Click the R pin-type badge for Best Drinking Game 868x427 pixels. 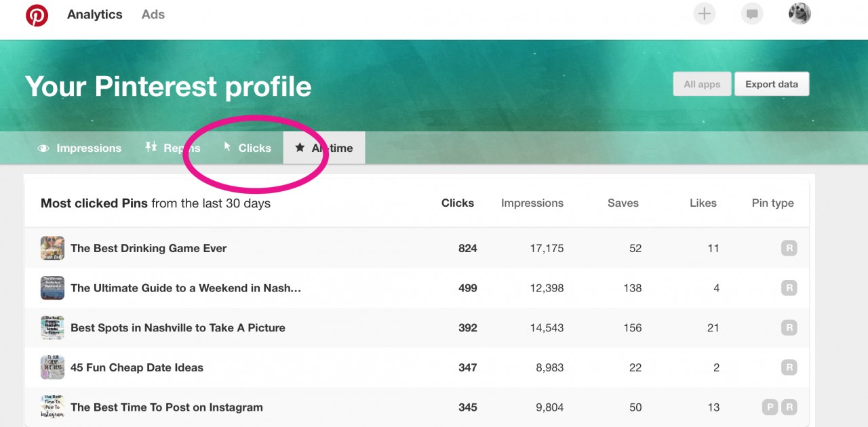pyautogui.click(x=789, y=248)
